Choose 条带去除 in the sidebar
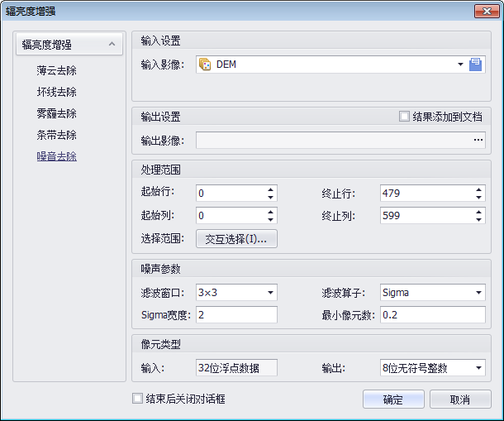Image resolution: width=504 pixels, height=421 pixels. (x=57, y=135)
